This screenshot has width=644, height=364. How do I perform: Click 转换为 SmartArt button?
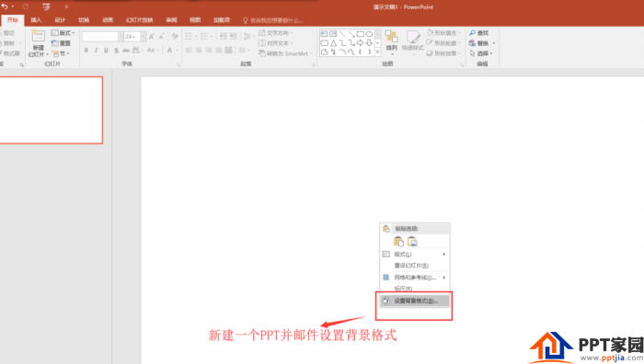click(285, 53)
